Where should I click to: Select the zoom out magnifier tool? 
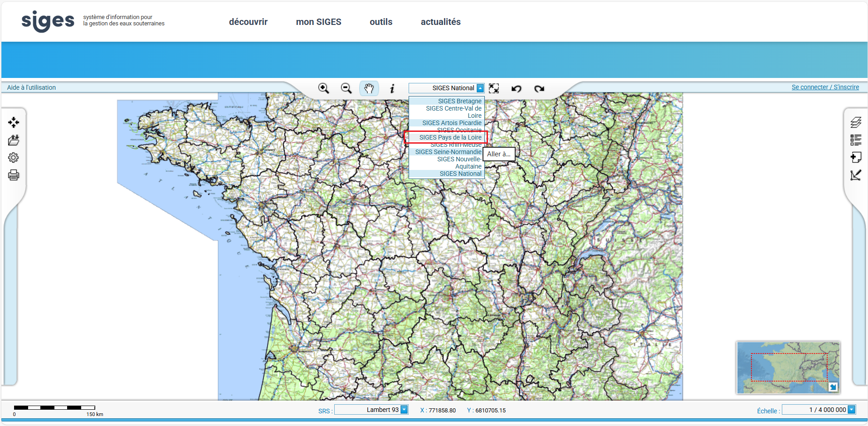tap(346, 88)
